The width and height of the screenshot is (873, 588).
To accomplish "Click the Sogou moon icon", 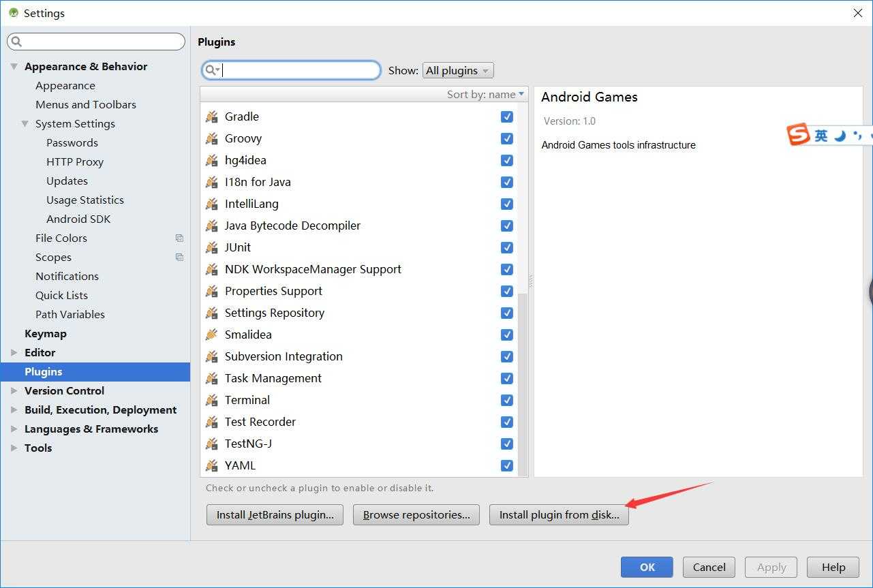I will tap(840, 136).
